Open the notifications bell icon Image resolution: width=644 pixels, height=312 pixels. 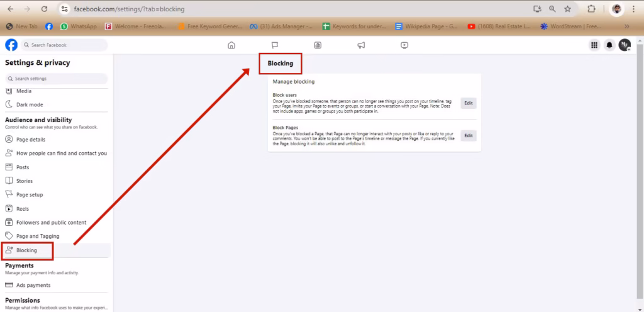click(x=609, y=45)
